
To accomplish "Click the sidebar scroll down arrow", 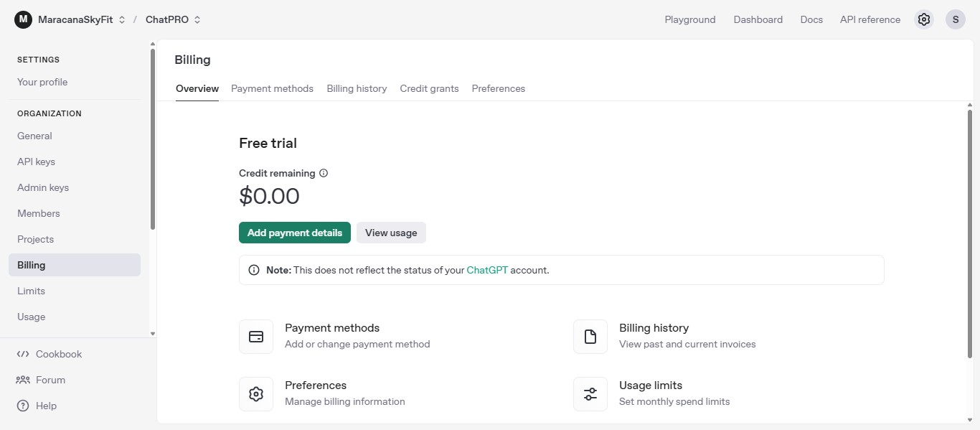I will tap(152, 333).
